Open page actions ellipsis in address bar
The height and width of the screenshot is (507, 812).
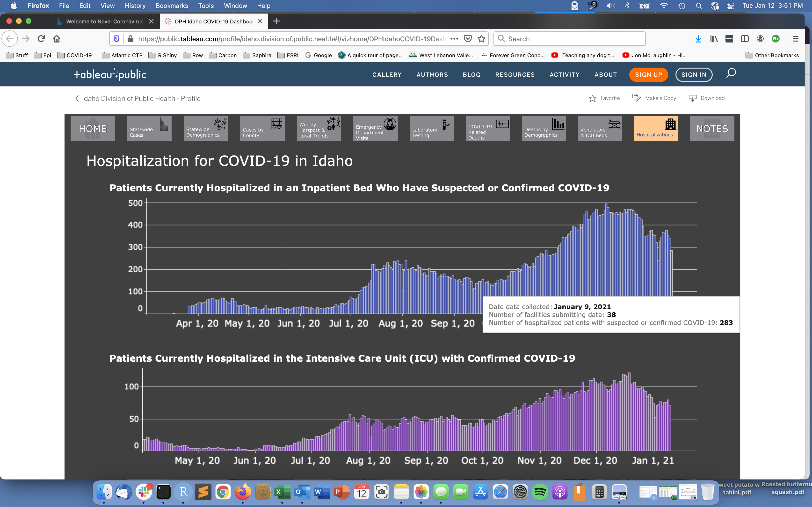(x=454, y=39)
